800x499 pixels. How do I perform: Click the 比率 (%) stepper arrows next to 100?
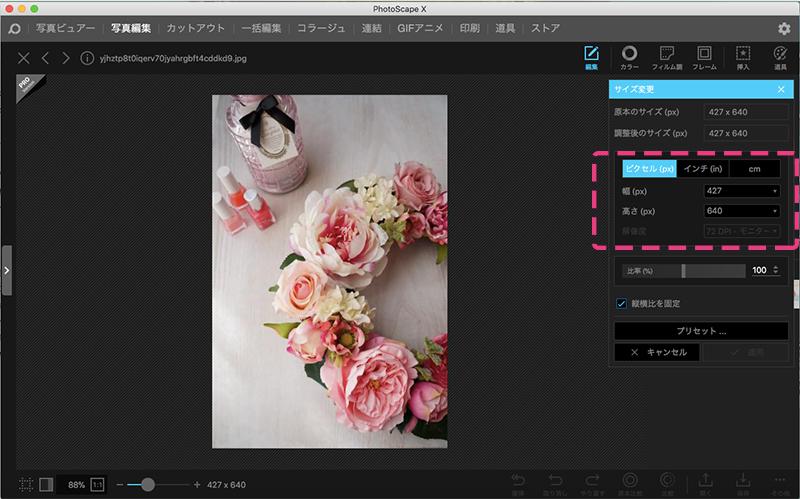(x=776, y=270)
